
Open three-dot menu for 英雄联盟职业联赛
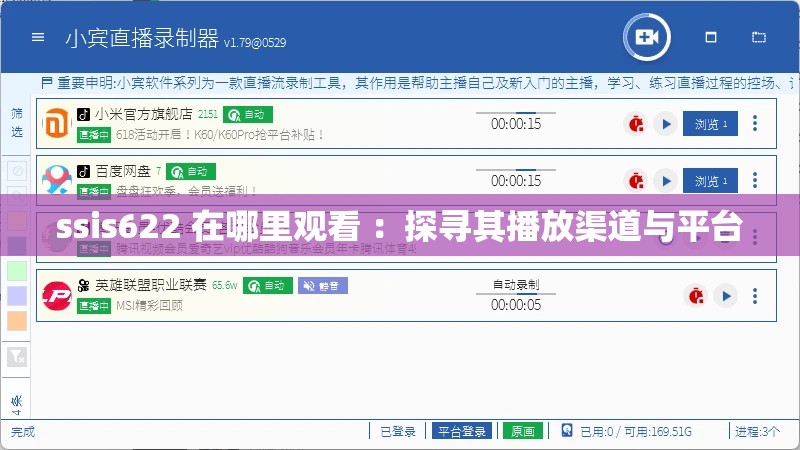tap(755, 296)
